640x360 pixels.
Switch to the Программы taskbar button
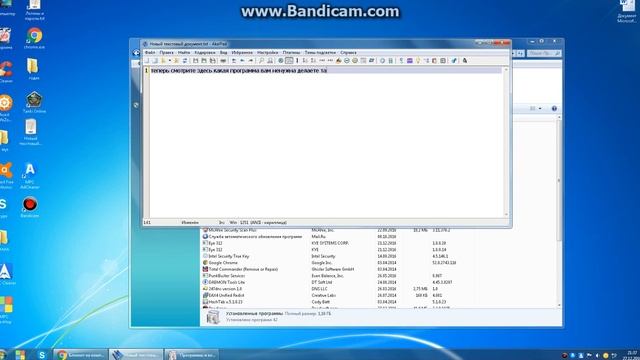point(191,355)
